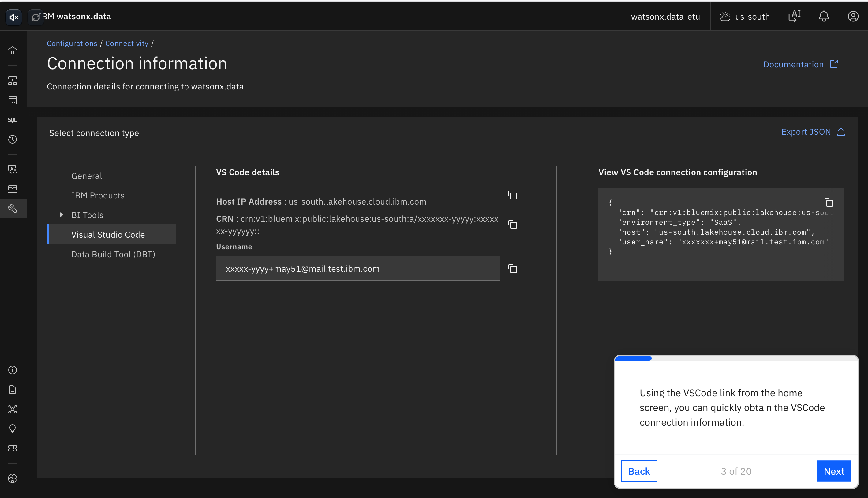Click the JSON configuration code block

click(721, 234)
